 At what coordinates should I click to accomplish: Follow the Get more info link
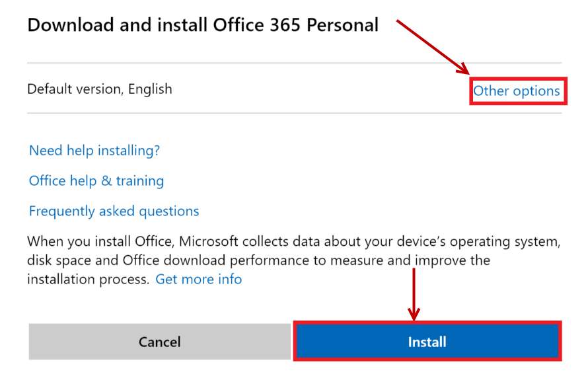198,279
